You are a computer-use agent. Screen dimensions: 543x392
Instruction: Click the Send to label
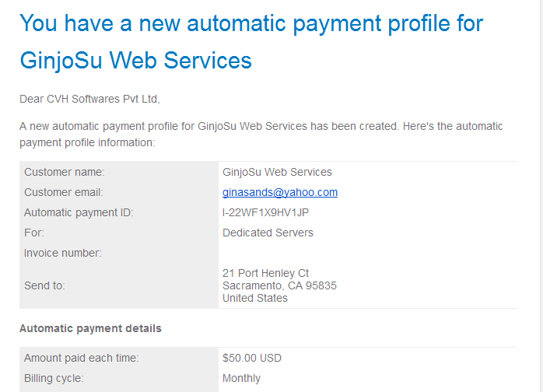44,285
